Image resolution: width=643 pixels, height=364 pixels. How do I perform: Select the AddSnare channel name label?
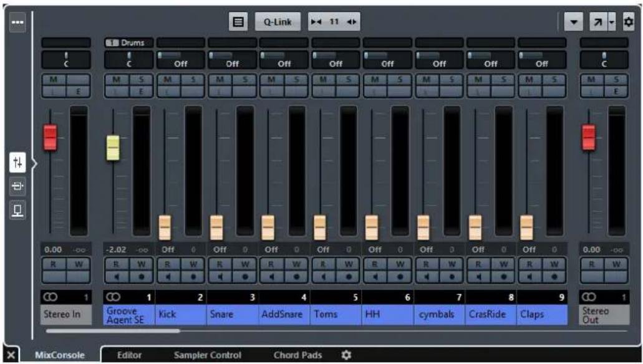click(x=284, y=314)
